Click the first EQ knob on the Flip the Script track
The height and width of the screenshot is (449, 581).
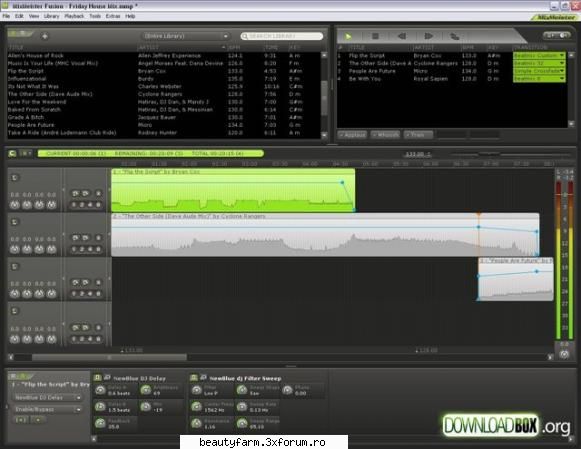[x=15, y=204]
